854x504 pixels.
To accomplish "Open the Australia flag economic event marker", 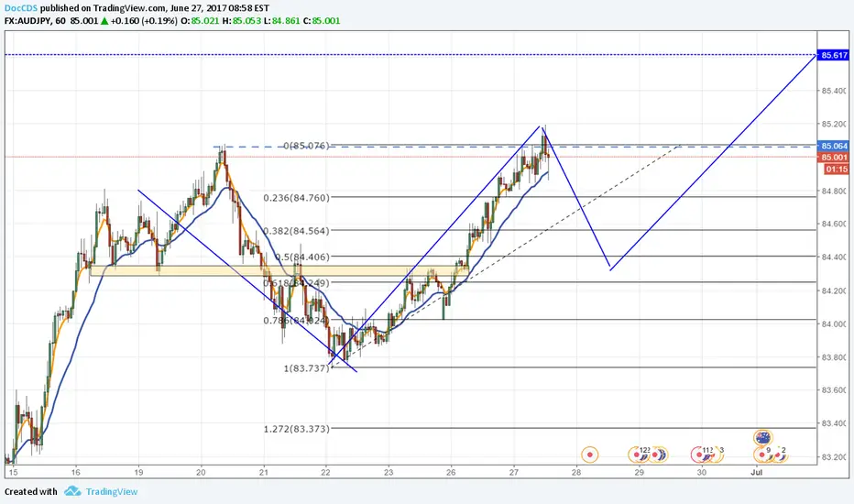I will 762,437.
